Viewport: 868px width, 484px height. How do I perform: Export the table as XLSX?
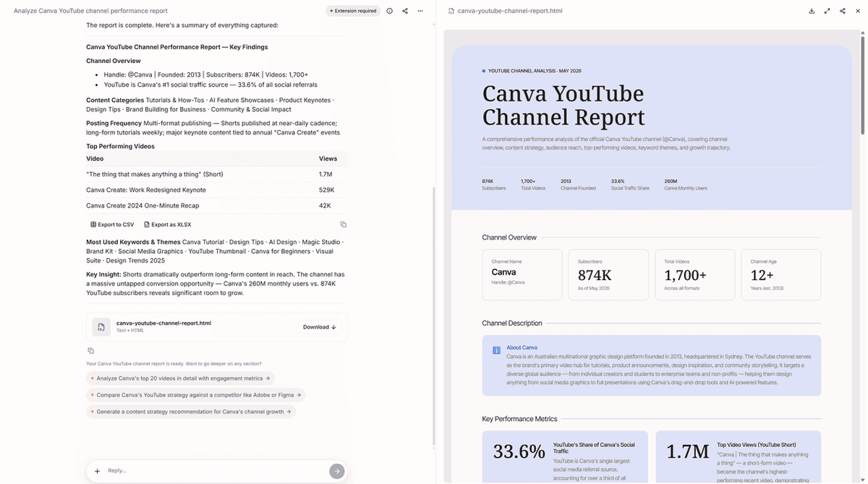(167, 225)
